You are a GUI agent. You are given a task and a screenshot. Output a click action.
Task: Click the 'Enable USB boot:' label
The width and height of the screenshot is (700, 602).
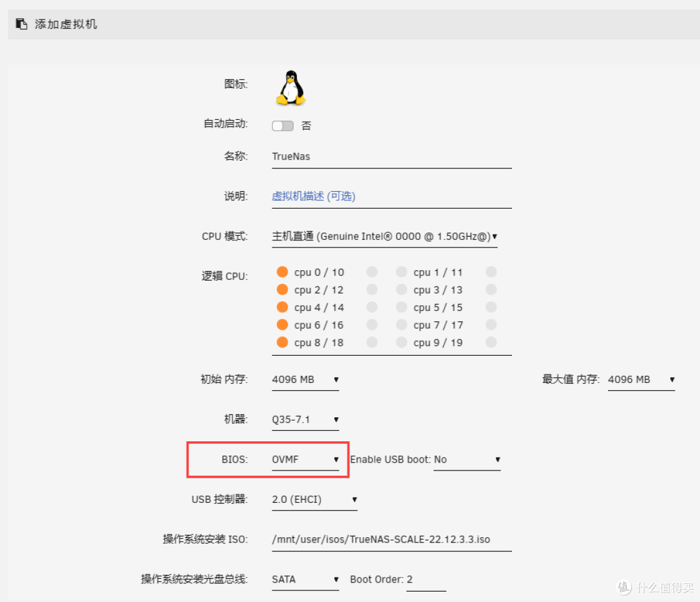[x=391, y=459]
